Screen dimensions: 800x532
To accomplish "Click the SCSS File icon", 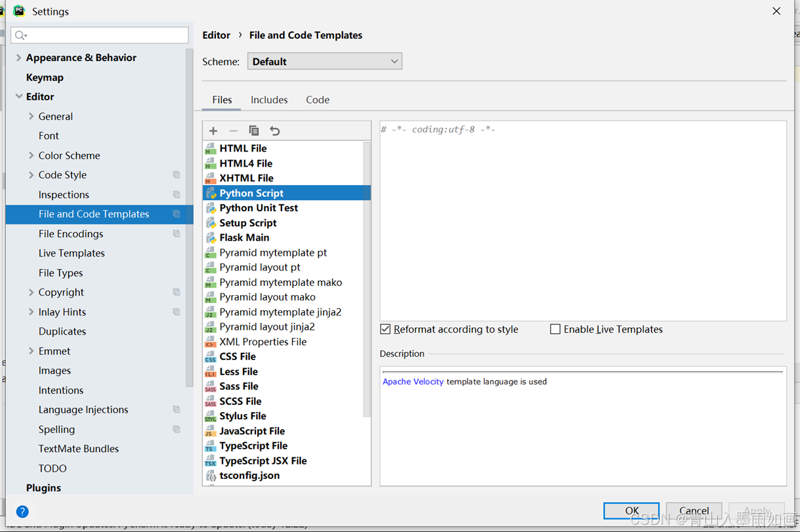I will point(211,401).
